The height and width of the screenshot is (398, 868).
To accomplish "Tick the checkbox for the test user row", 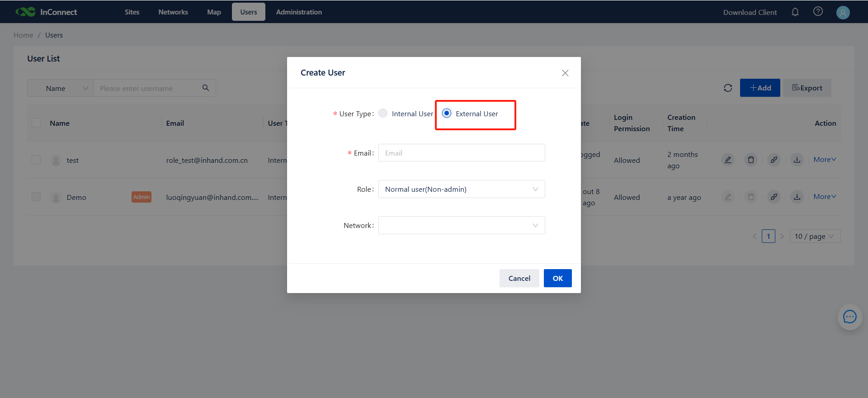I will (36, 160).
